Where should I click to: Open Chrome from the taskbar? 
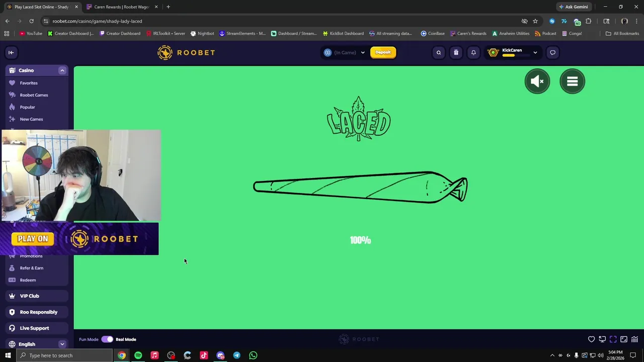point(122,355)
